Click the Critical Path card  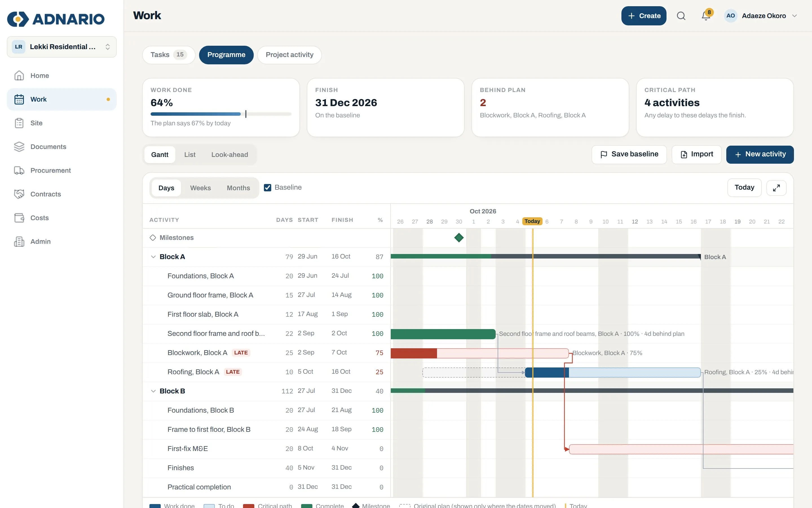[715, 108]
